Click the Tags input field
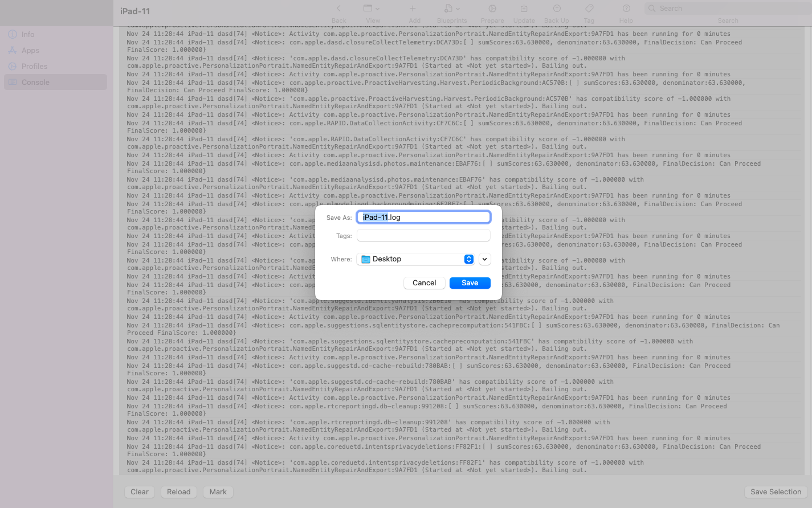 tap(423, 235)
